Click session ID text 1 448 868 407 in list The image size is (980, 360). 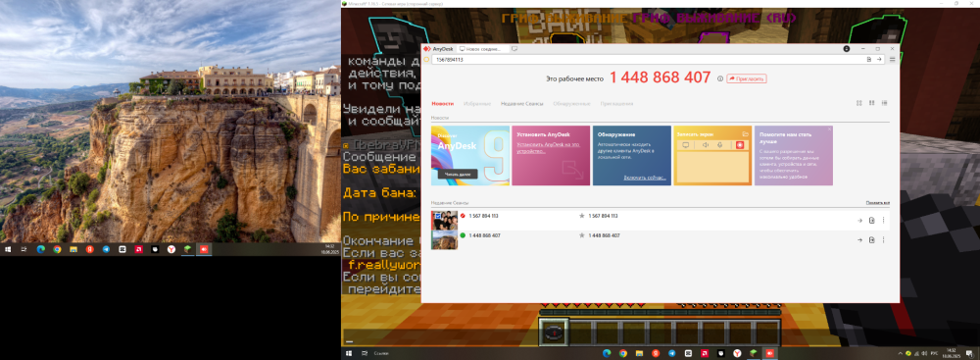click(484, 235)
